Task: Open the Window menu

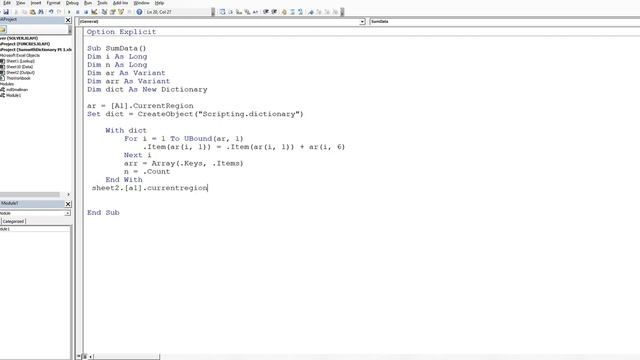Action: coord(142,3)
